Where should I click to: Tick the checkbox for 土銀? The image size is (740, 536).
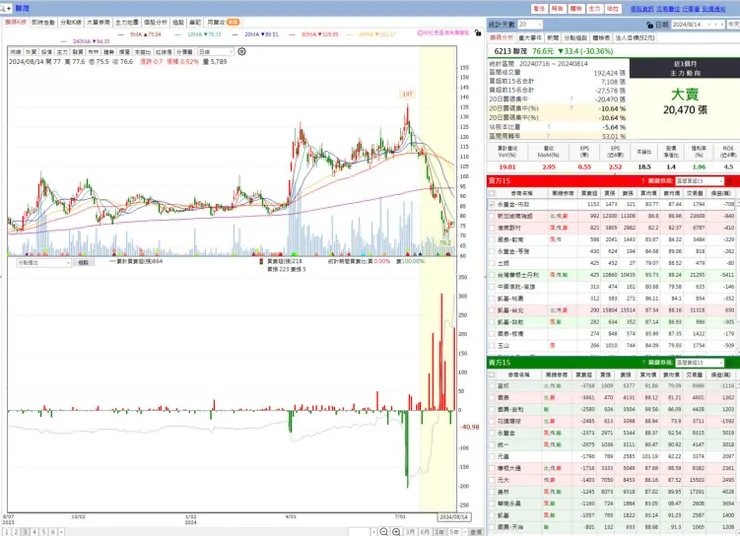click(492, 263)
